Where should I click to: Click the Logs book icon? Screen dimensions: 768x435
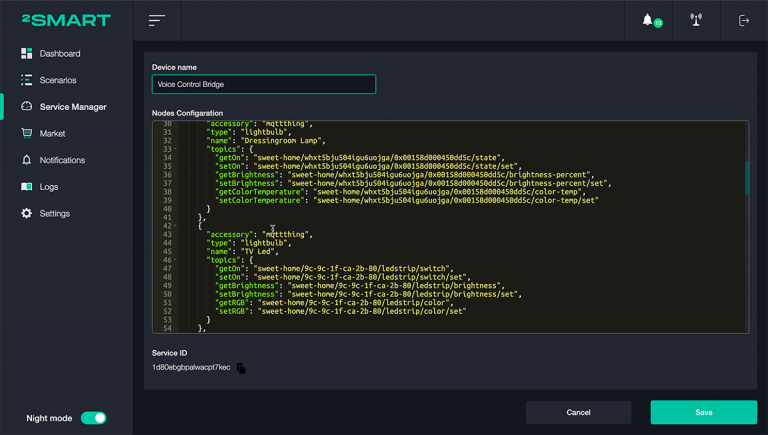(27, 187)
